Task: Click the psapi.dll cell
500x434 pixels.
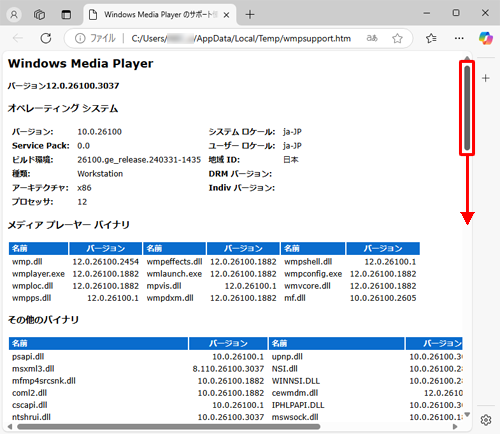Action: pos(28,356)
